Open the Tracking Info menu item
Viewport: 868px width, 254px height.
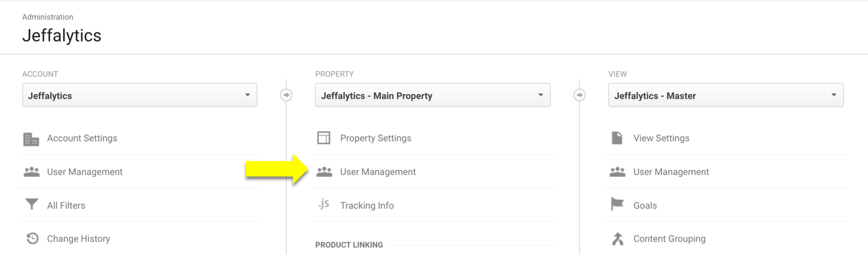pos(367,205)
